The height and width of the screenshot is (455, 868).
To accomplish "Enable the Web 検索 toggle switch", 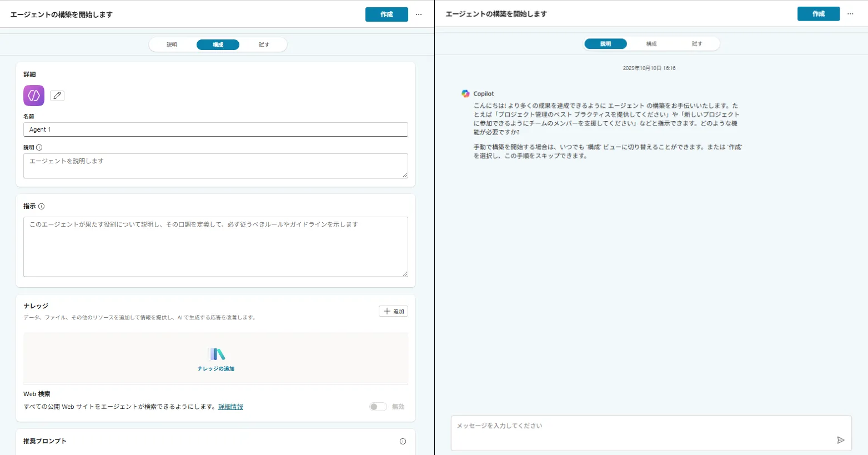I will click(x=378, y=407).
